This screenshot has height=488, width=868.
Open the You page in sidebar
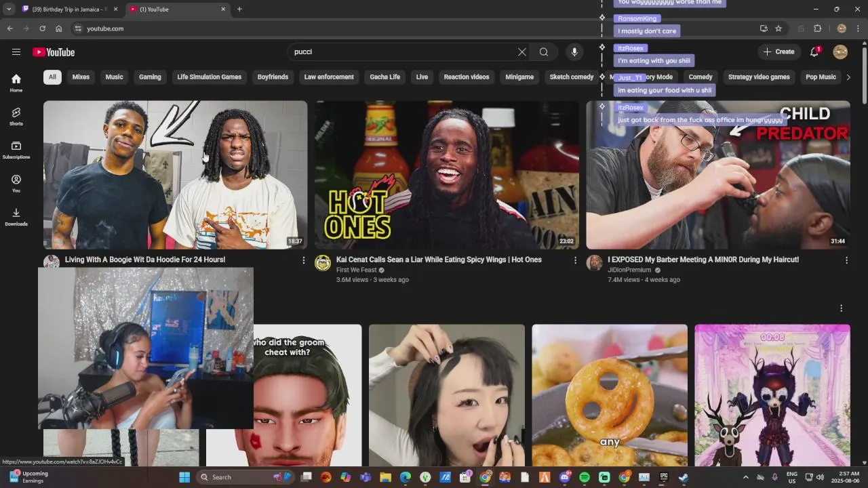pyautogui.click(x=16, y=183)
